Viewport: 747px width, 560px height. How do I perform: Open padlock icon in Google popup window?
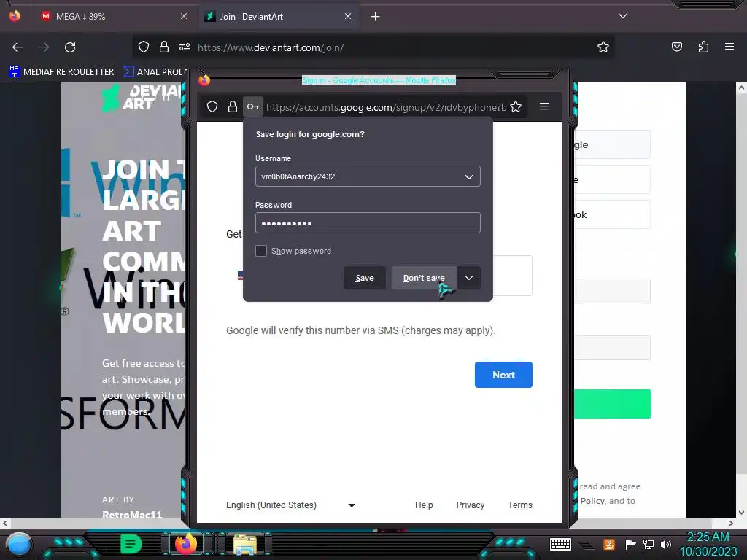tap(233, 106)
